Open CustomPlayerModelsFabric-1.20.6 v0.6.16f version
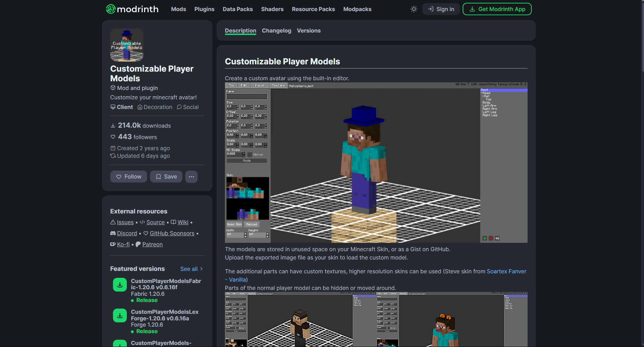 point(166,284)
